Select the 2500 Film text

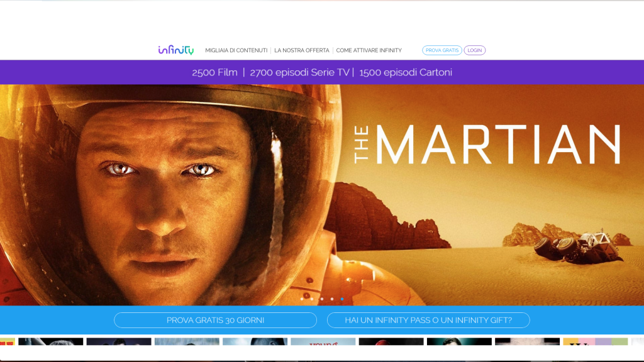point(214,72)
